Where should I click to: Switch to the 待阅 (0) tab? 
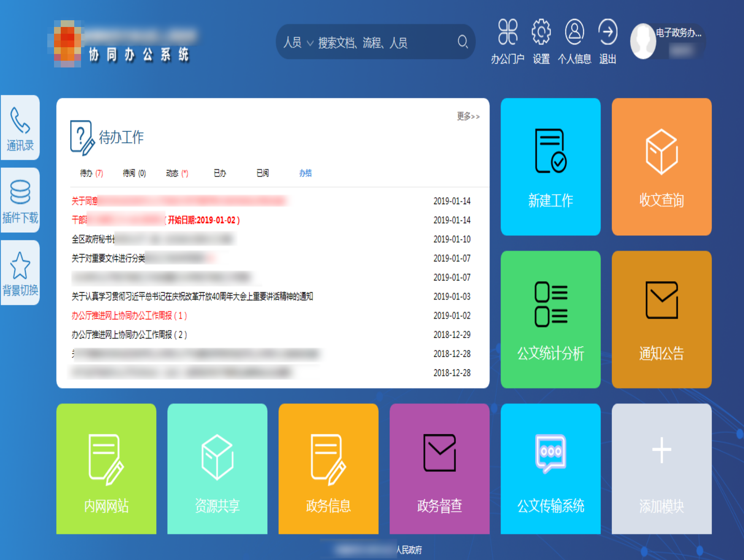point(134,173)
